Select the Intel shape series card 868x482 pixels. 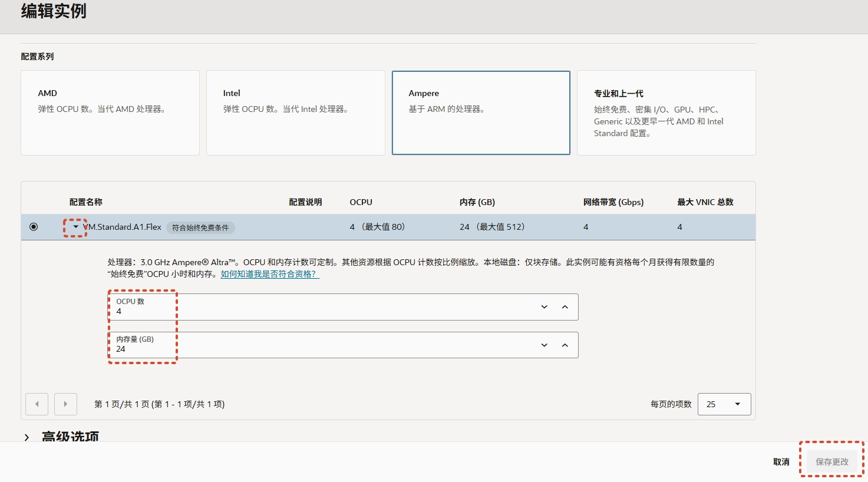click(x=295, y=112)
